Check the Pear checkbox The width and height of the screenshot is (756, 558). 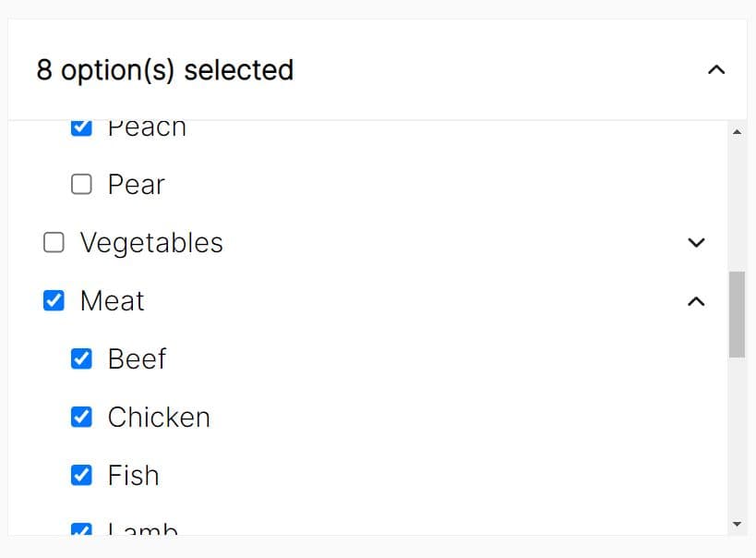tap(81, 185)
